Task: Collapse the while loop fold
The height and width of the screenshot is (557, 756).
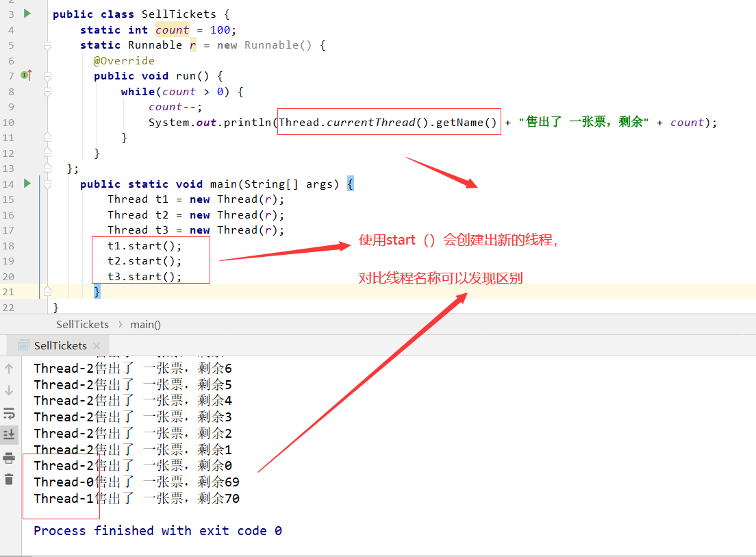Action: (x=47, y=92)
